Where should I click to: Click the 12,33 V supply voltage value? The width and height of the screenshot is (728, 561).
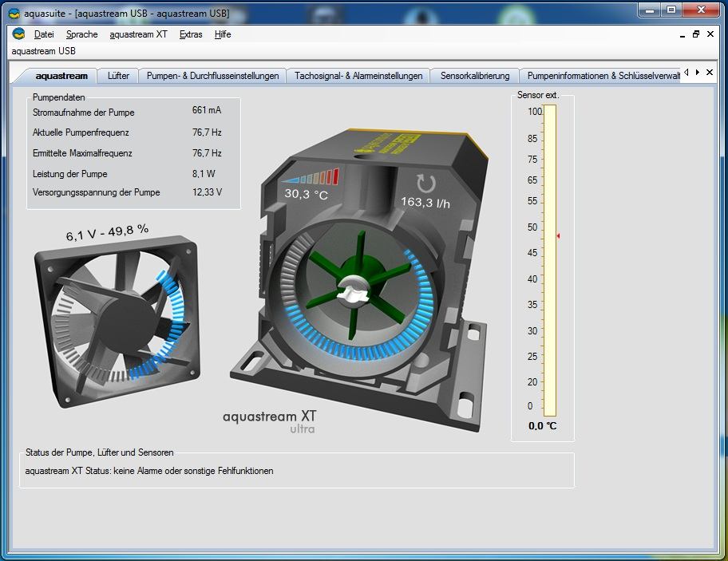click(207, 192)
